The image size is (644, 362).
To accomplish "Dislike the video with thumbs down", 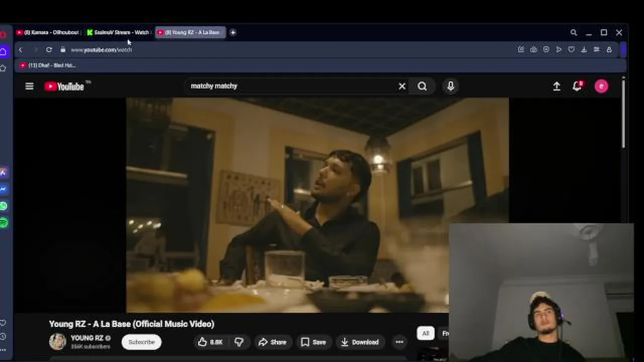I will pyautogui.click(x=239, y=342).
